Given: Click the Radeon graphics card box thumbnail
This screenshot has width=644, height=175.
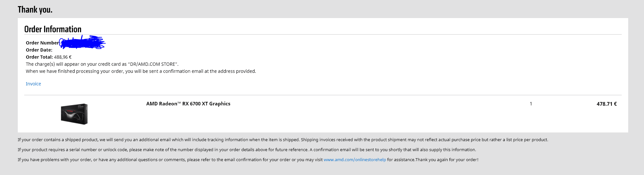Looking at the screenshot, I should pos(74,114).
